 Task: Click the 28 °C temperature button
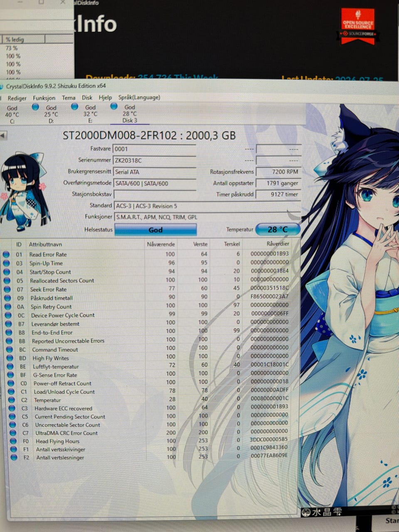point(278,229)
